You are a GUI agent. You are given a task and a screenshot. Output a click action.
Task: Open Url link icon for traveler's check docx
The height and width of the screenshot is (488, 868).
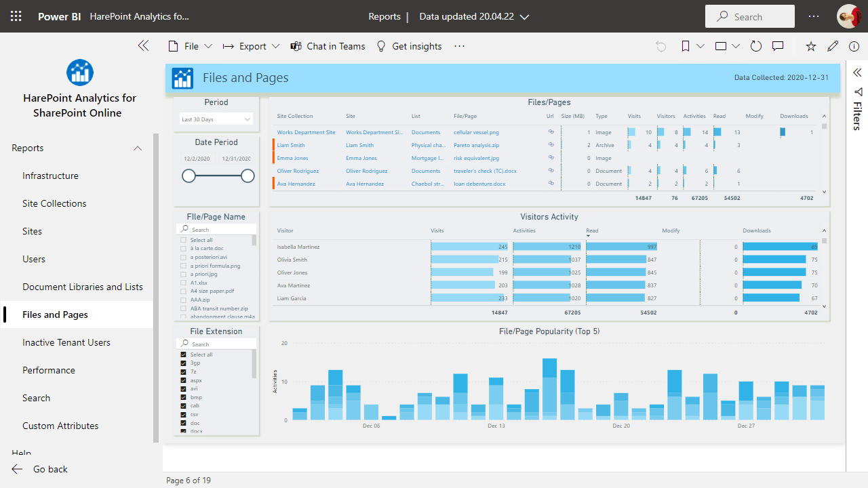point(551,171)
